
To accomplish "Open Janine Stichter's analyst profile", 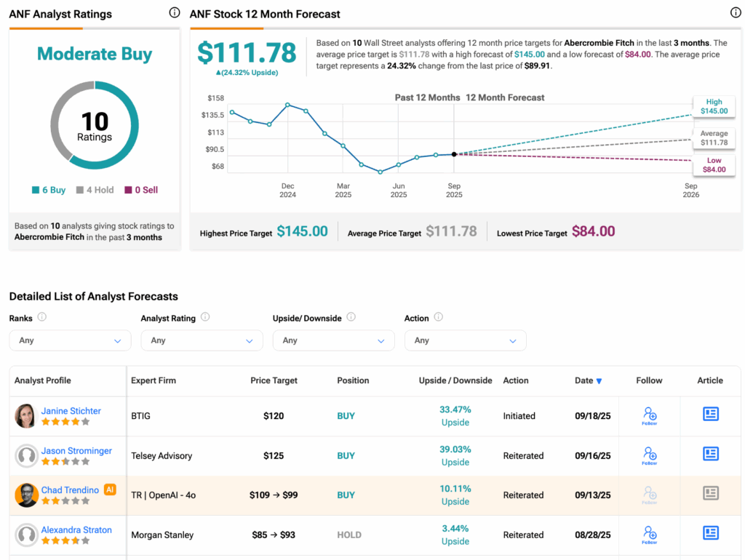I will tap(71, 411).
